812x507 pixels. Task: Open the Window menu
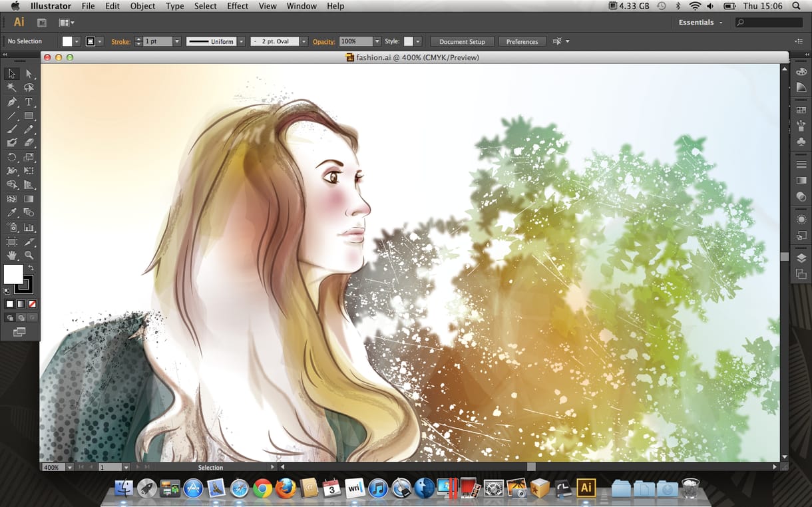coord(302,6)
